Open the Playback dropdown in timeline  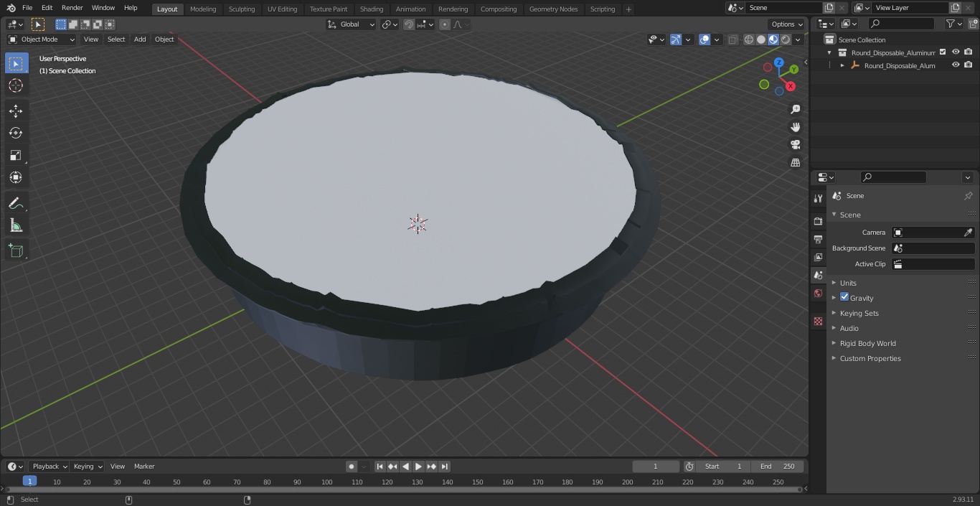pyautogui.click(x=49, y=467)
